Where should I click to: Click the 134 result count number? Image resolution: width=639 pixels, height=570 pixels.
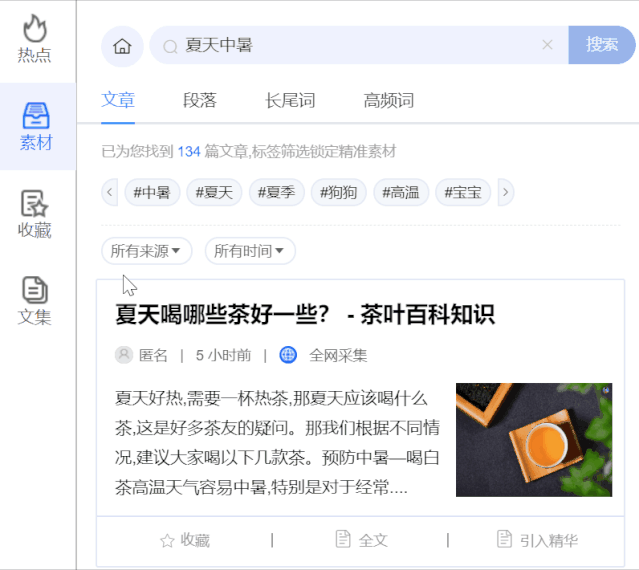(x=189, y=152)
